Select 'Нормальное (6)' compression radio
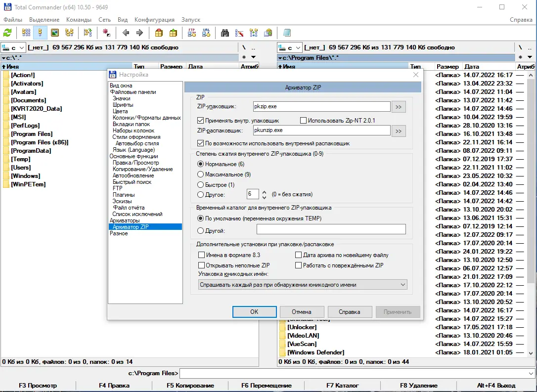 [201, 164]
